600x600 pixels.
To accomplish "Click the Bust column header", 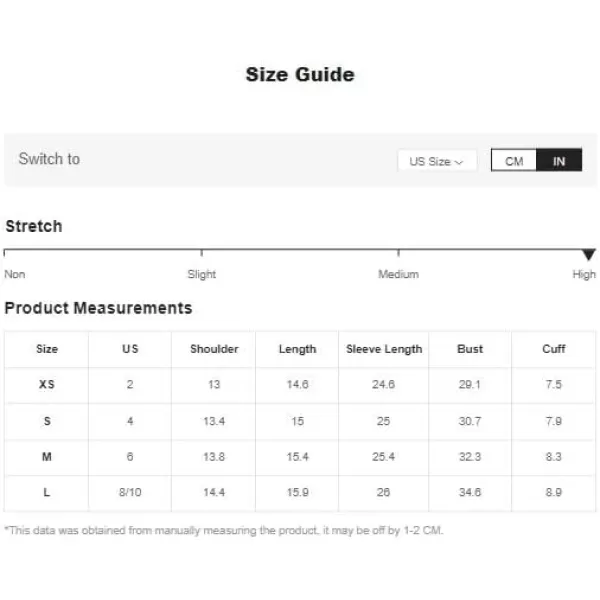I will click(470, 349).
